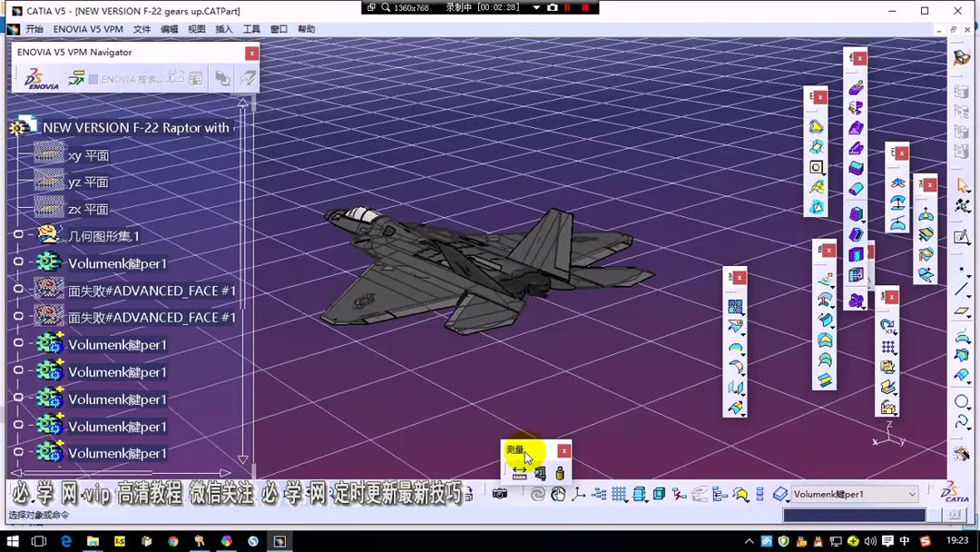Expand the 几何图形集.1 tree node
Image resolution: width=980 pixels, height=552 pixels.
pyautogui.click(x=18, y=234)
